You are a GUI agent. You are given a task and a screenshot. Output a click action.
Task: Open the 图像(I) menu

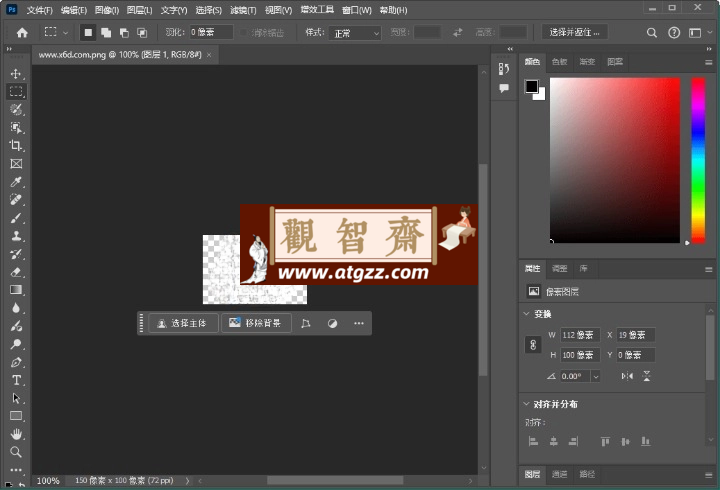point(107,10)
